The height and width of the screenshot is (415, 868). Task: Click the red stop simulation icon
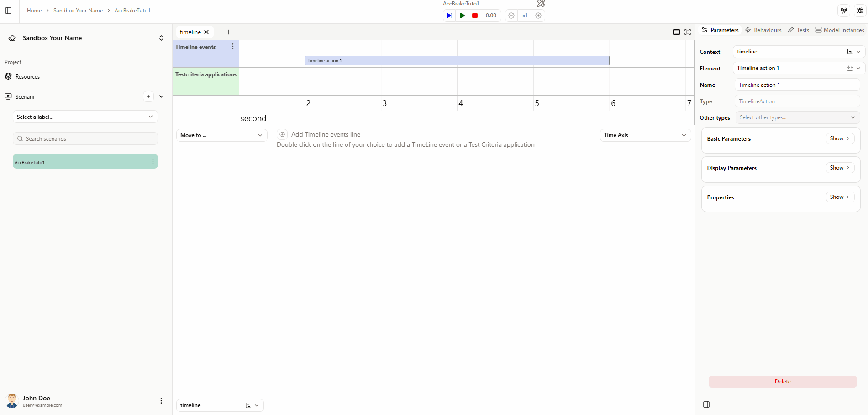pyautogui.click(x=475, y=15)
